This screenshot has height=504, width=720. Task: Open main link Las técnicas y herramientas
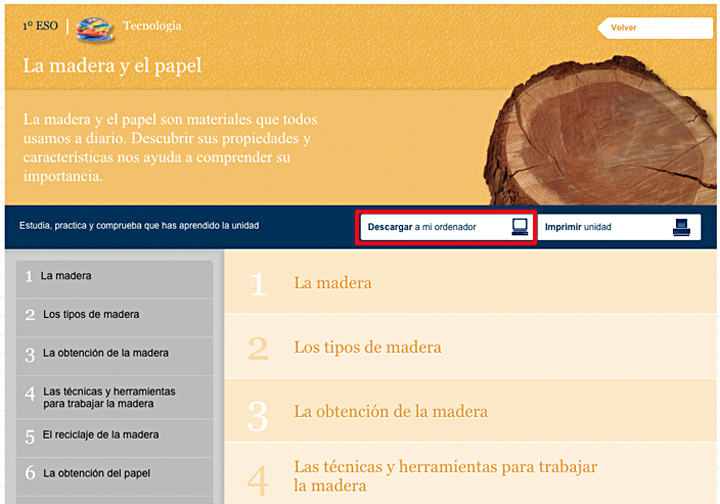pos(445,476)
